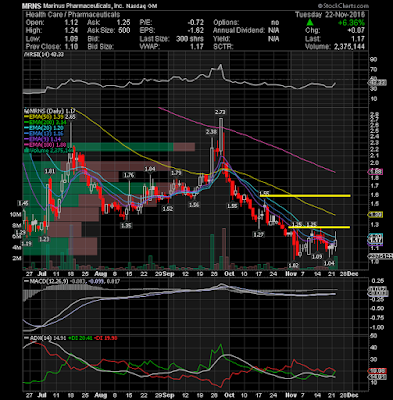Screen dimensions: 393x400
Task: Select the pink EMA(100) legend entry
Action: click(44, 145)
